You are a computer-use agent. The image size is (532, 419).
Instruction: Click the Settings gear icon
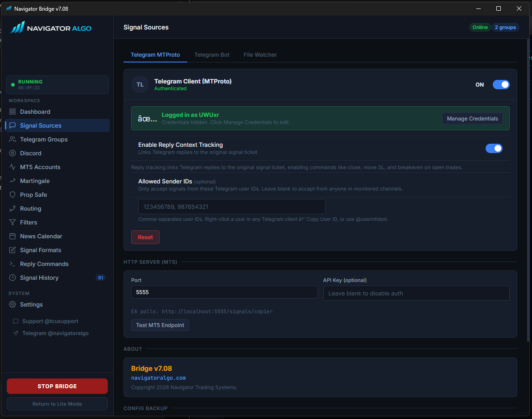(12, 305)
